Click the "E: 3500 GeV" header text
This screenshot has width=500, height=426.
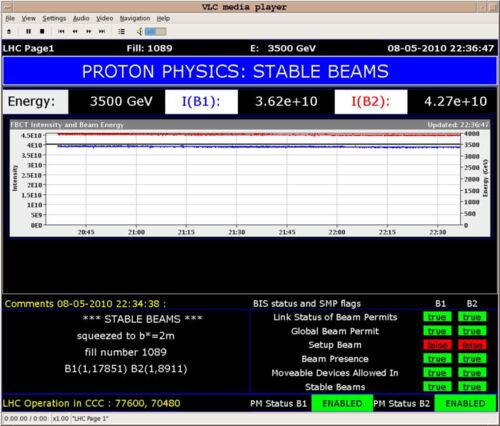[x=283, y=49]
